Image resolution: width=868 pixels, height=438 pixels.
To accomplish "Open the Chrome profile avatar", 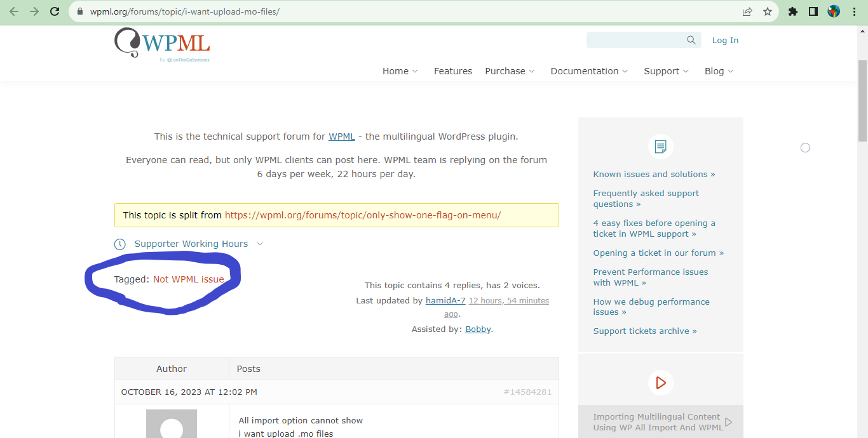I will point(834,11).
